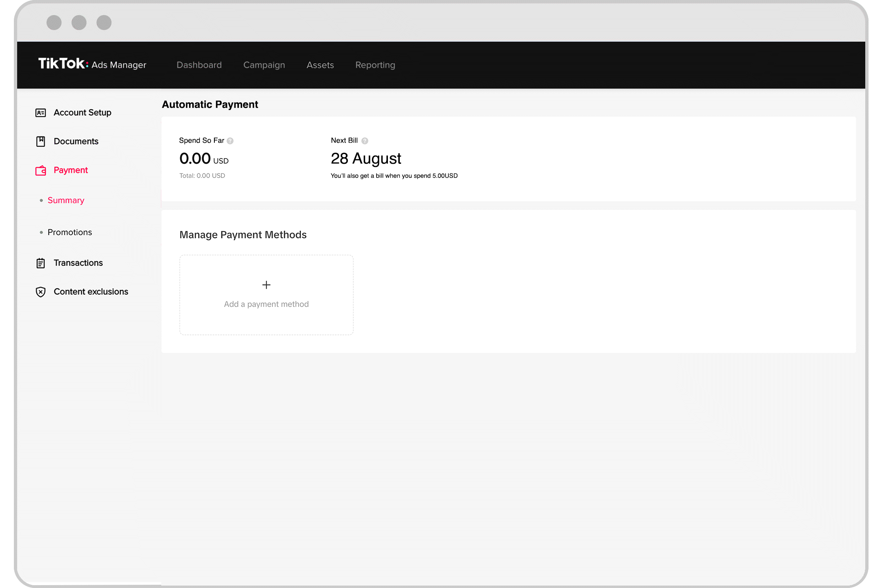Image resolution: width=882 pixels, height=588 pixels.
Task: Click the Reporting navigation item
Action: point(375,65)
